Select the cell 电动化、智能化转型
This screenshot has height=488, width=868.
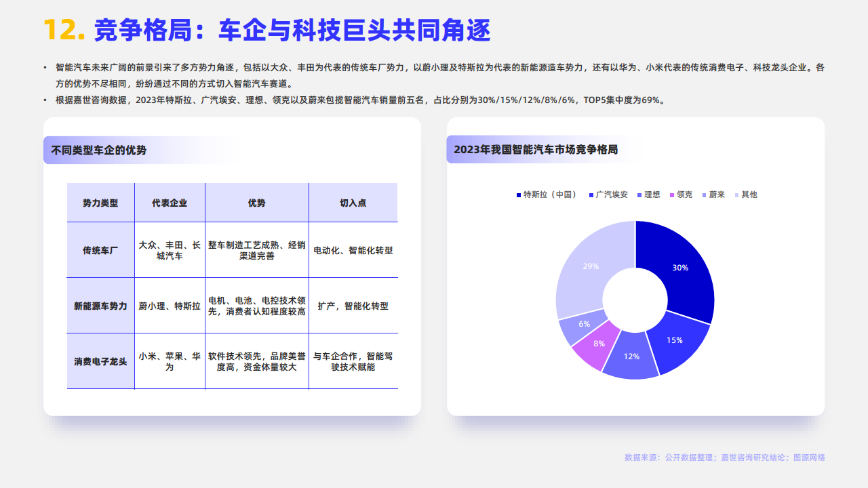[x=353, y=250]
